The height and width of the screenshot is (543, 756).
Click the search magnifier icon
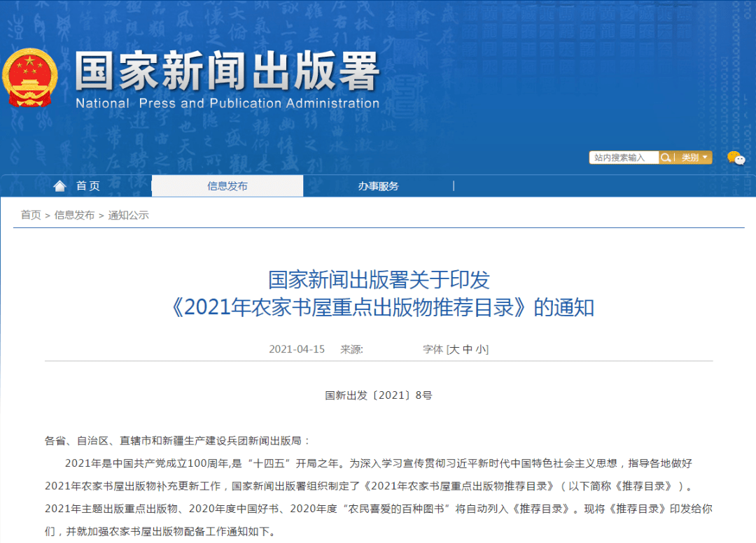coord(666,157)
